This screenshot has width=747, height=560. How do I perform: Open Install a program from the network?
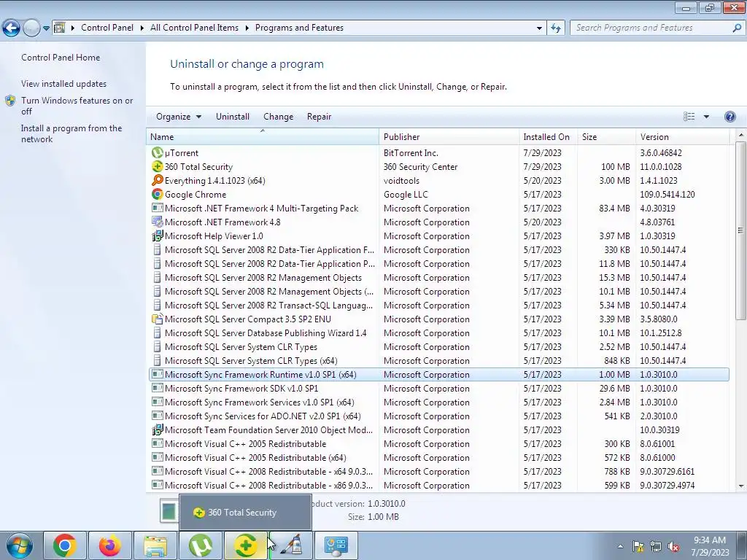[x=71, y=133]
